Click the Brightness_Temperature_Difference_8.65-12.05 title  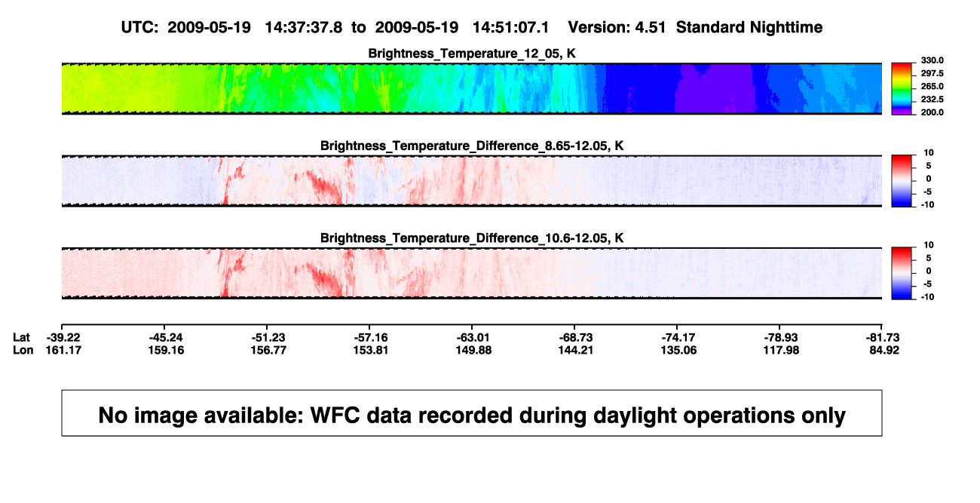click(472, 146)
